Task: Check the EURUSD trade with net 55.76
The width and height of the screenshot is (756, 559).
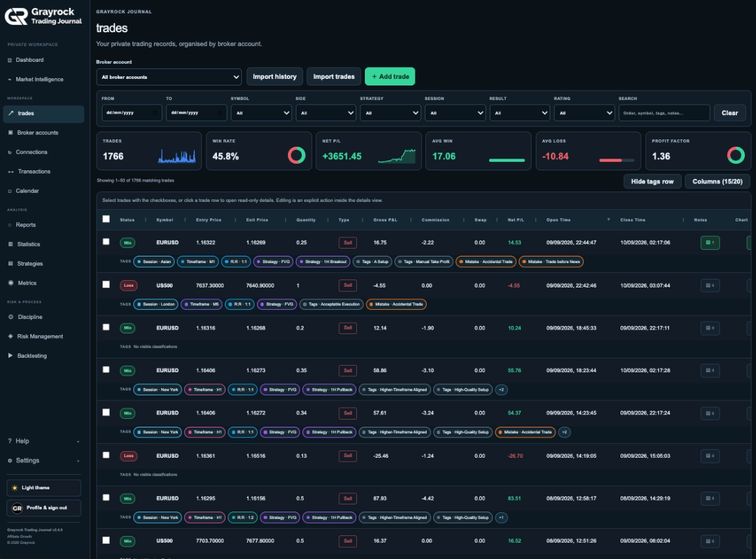Action: coord(106,370)
